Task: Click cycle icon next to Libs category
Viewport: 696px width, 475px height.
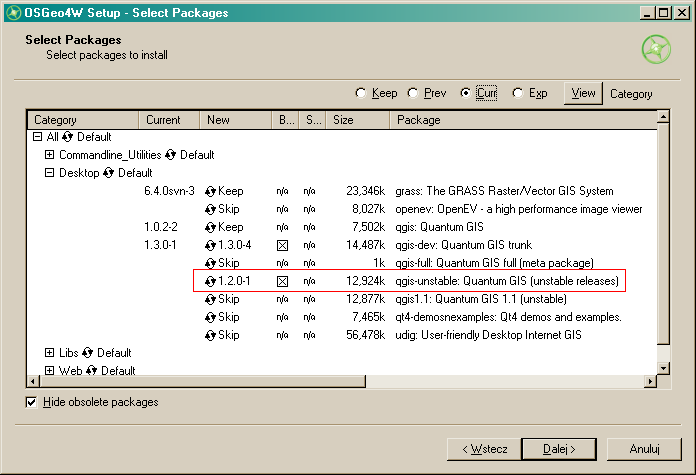Action: click(x=87, y=353)
